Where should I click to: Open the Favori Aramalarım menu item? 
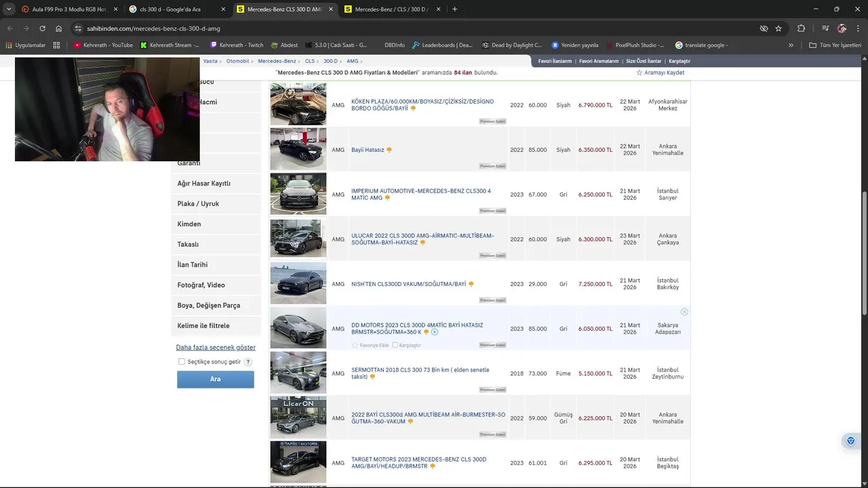pos(599,61)
